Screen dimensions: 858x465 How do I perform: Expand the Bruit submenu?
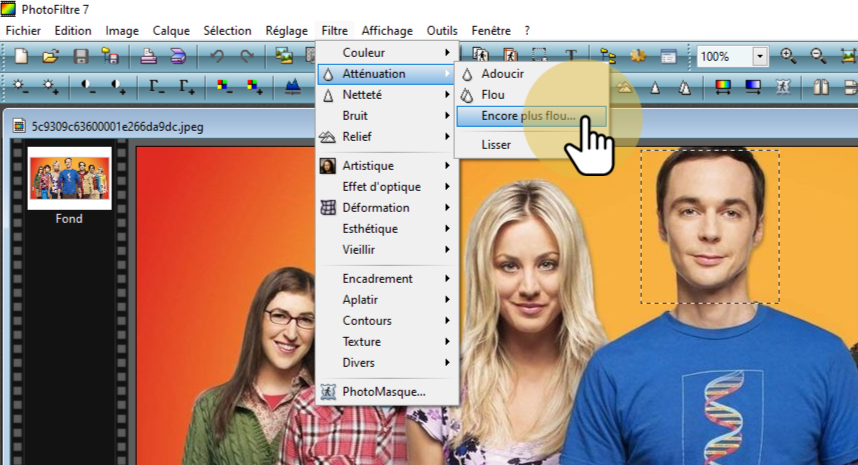click(x=387, y=115)
